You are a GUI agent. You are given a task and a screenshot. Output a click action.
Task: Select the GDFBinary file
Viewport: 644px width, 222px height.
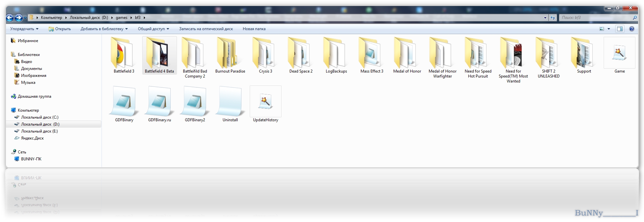124,104
